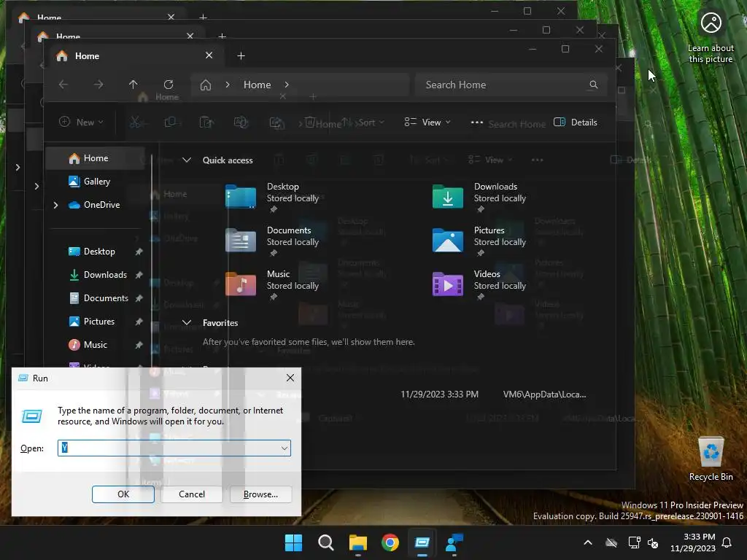Open Run dialog history dropdown arrow

point(285,448)
